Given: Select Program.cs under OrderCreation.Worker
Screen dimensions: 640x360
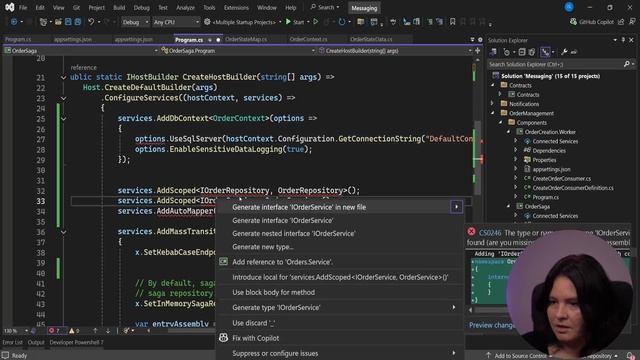Looking at the screenshot, I should tap(545, 197).
